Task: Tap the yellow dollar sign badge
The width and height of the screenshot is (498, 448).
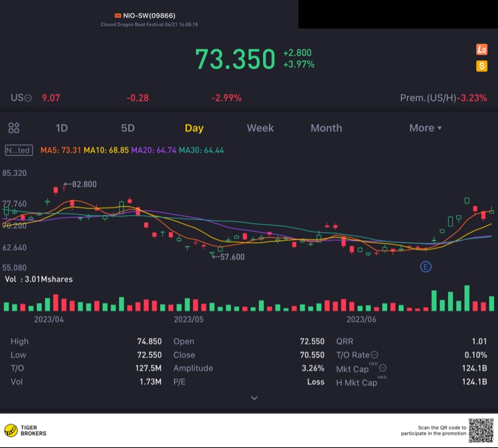Action: pyautogui.click(x=481, y=66)
